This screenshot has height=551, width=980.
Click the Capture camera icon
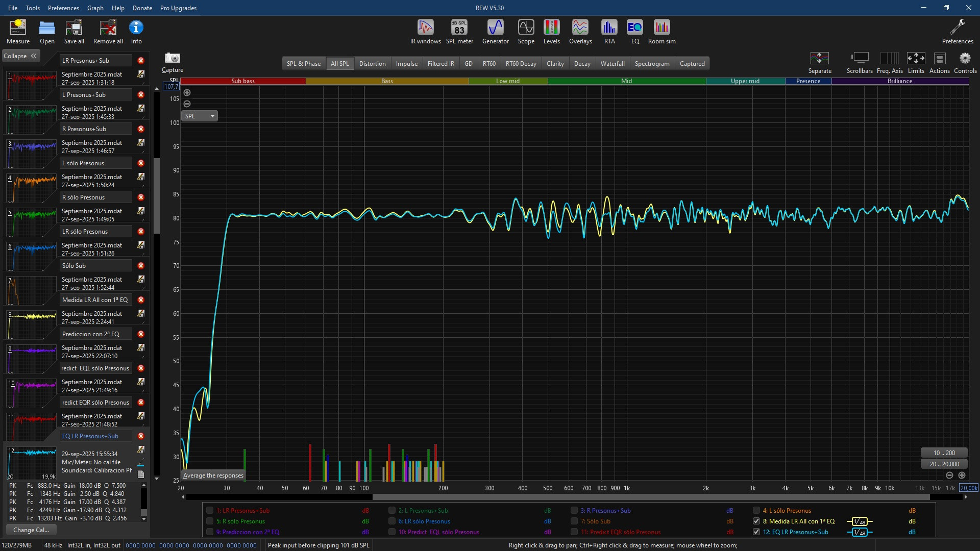coord(172,59)
